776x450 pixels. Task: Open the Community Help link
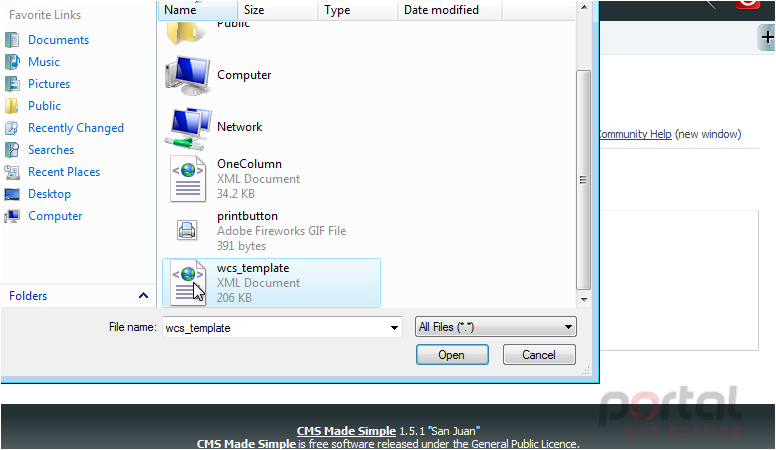[635, 134]
